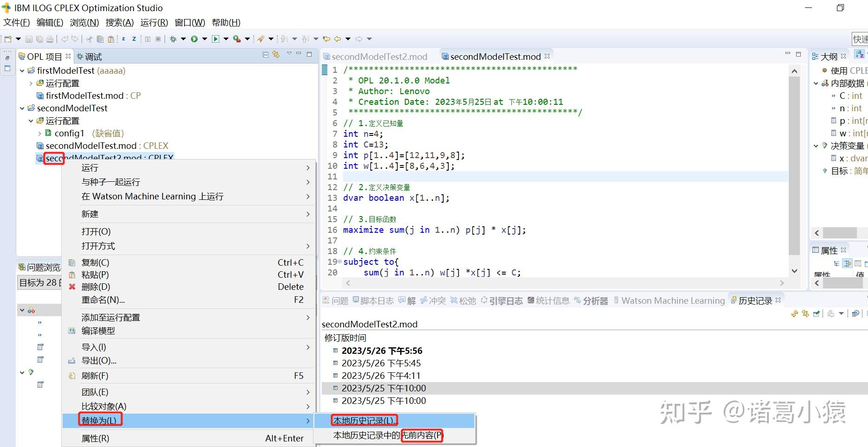Click the Debug bug toolbar icon
This screenshot has height=447, width=868.
point(173,39)
